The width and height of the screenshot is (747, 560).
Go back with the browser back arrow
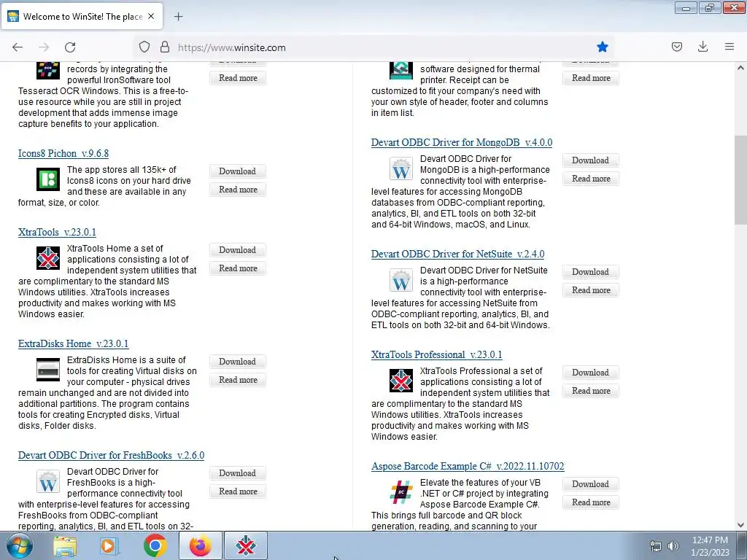coord(18,47)
